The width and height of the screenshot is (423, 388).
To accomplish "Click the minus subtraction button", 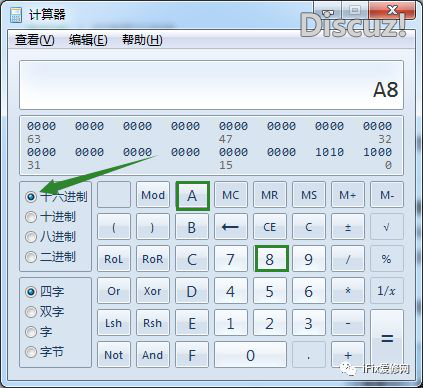I will pyautogui.click(x=348, y=323).
